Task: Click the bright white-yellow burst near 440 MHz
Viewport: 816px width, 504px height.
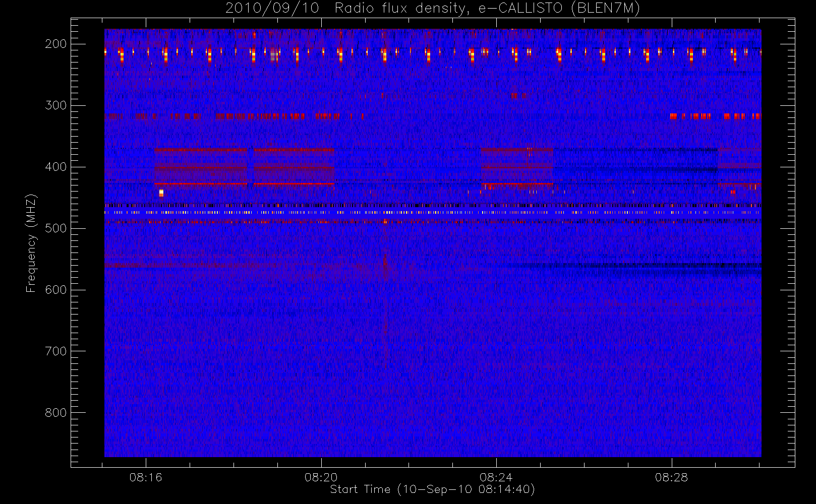Action: tap(161, 193)
